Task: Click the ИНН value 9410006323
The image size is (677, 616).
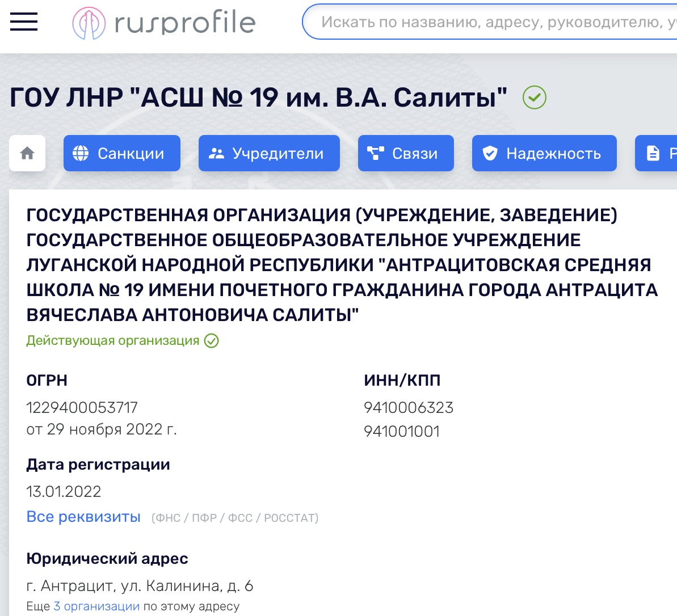Action: coord(409,407)
